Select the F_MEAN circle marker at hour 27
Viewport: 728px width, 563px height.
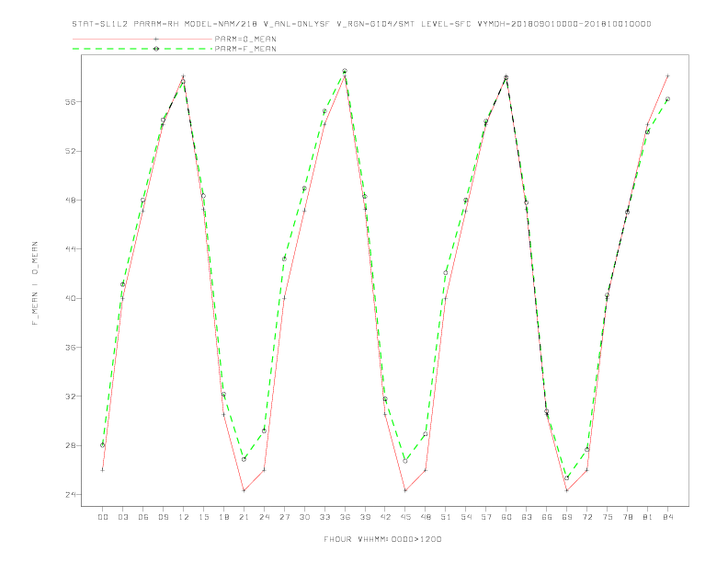(284, 259)
